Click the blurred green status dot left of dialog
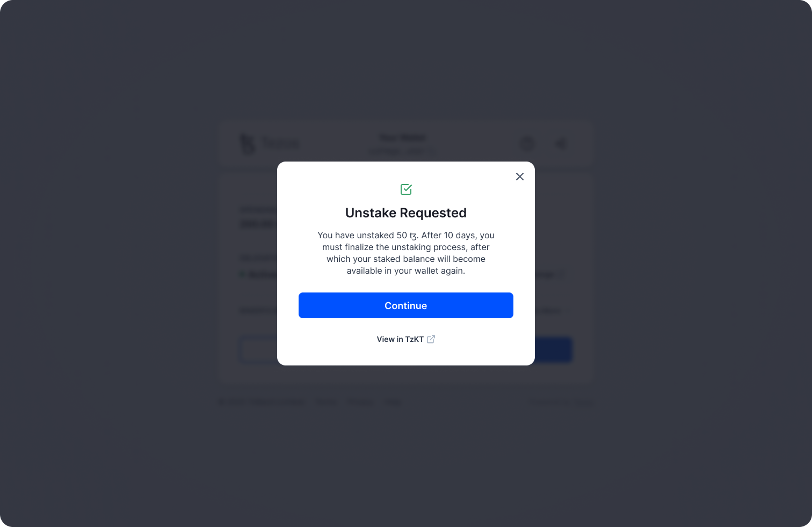The height and width of the screenshot is (527, 812). (x=242, y=275)
